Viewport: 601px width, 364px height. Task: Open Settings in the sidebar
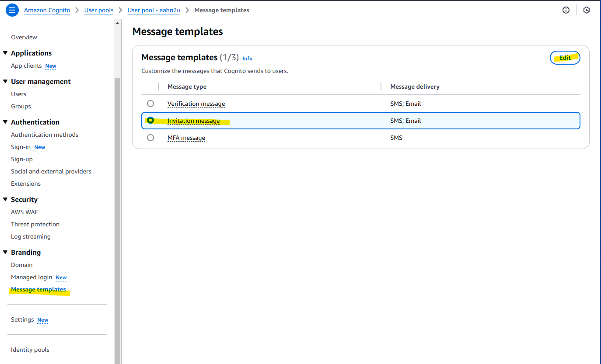point(22,319)
